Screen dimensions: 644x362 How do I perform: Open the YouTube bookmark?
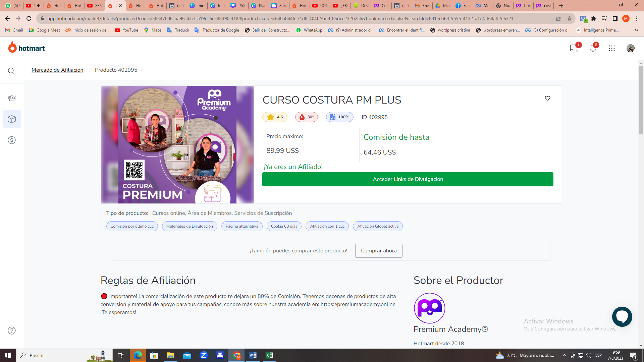click(x=126, y=30)
